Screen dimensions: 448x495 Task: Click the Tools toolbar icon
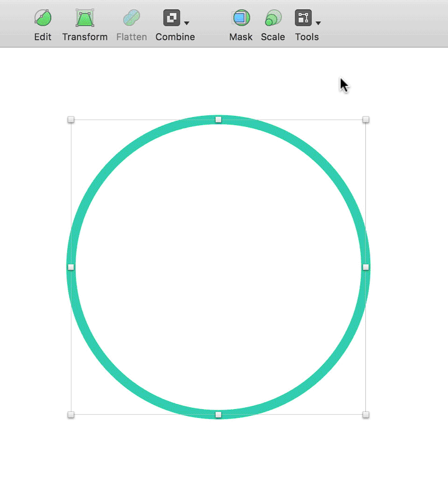coord(303,17)
